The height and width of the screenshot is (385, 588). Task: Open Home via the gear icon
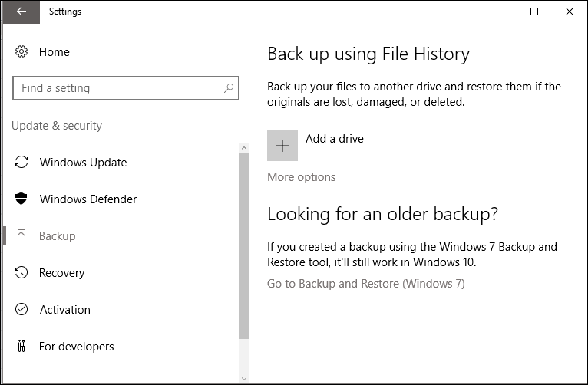[x=21, y=51]
